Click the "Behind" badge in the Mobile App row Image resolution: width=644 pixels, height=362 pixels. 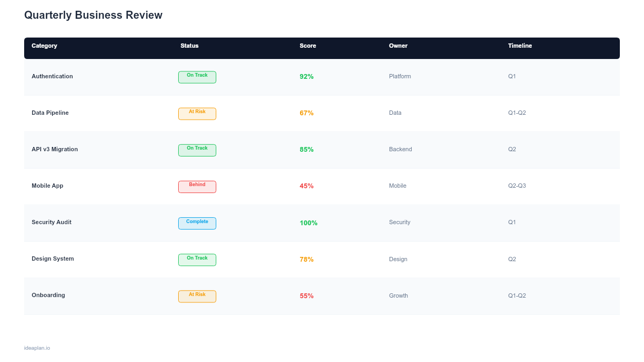pos(197,187)
